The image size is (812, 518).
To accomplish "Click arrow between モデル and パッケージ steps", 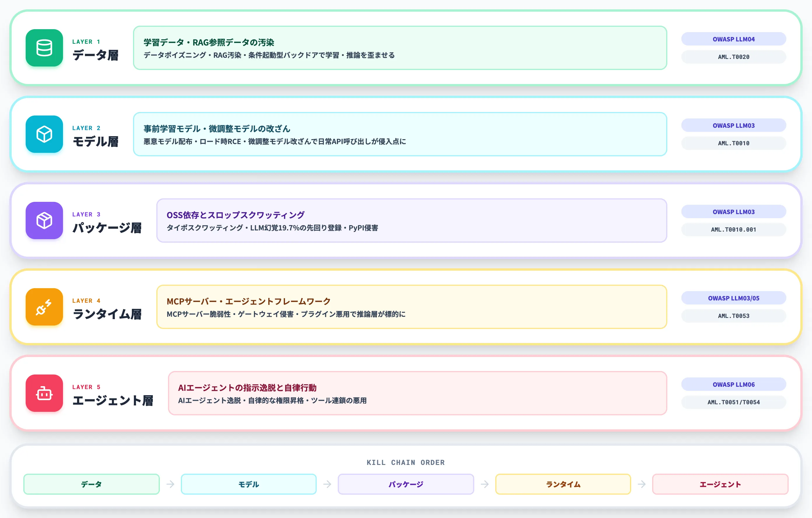I will 327,484.
